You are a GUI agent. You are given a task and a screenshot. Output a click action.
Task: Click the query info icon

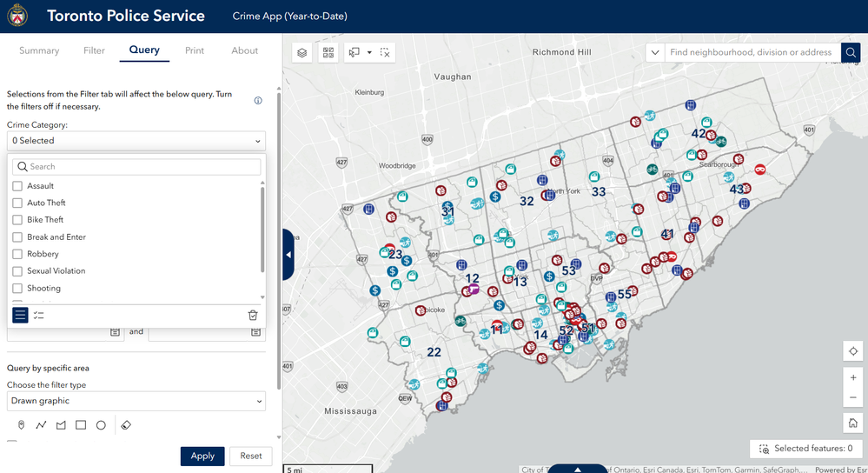point(258,100)
